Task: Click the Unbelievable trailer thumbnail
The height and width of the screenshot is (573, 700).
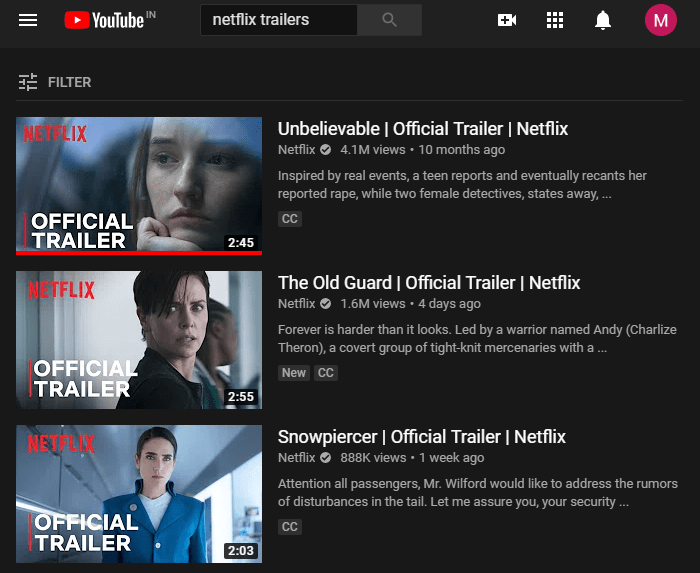Action: click(139, 184)
